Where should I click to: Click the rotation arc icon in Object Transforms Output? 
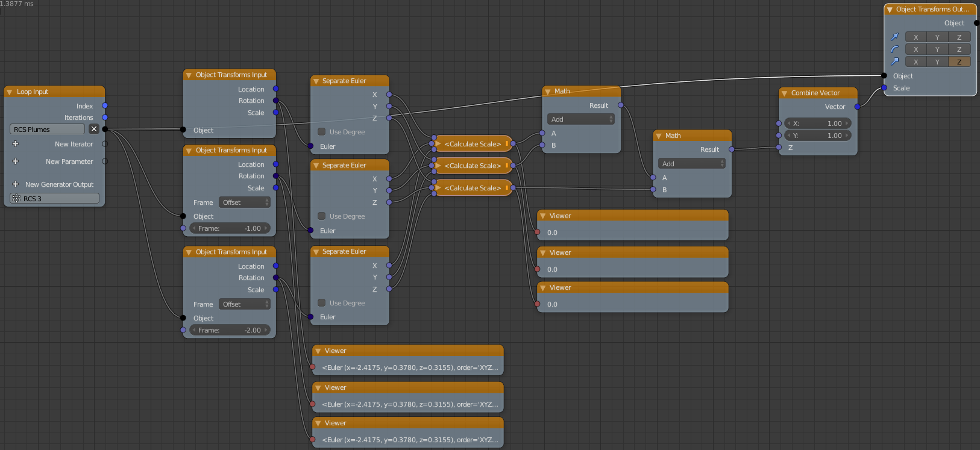[894, 49]
